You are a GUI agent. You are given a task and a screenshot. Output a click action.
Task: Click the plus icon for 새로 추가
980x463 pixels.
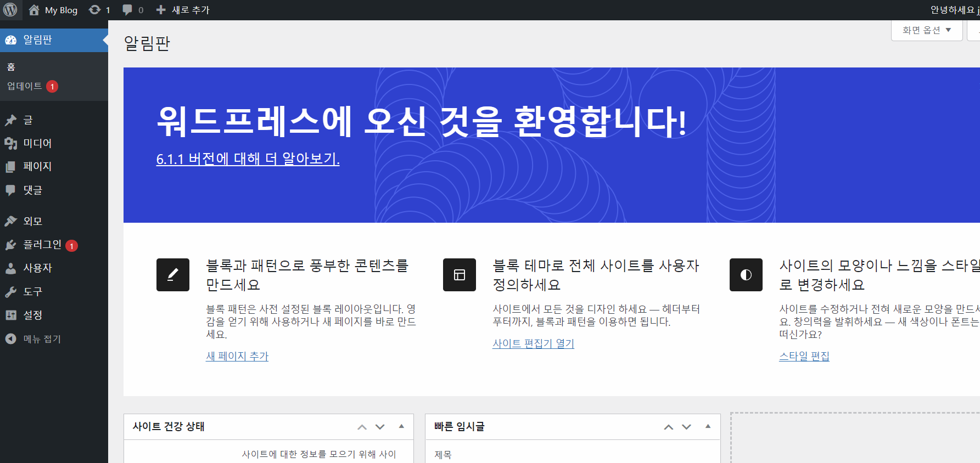tap(161, 10)
